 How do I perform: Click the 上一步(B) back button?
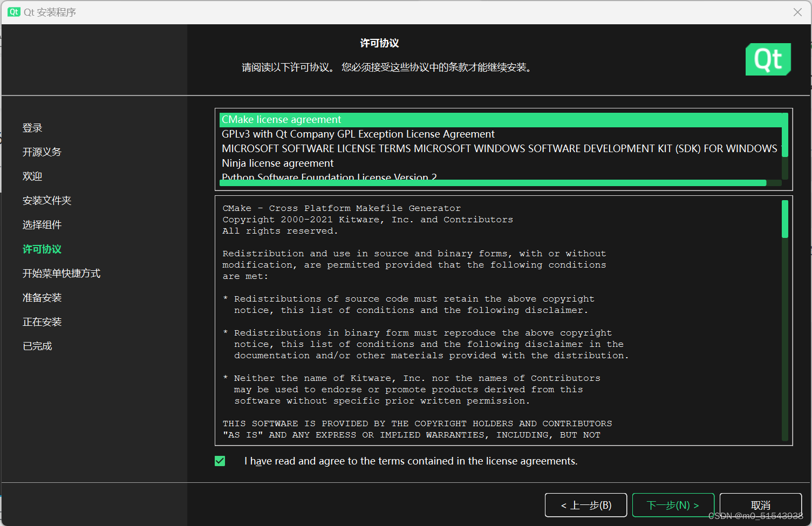click(586, 505)
